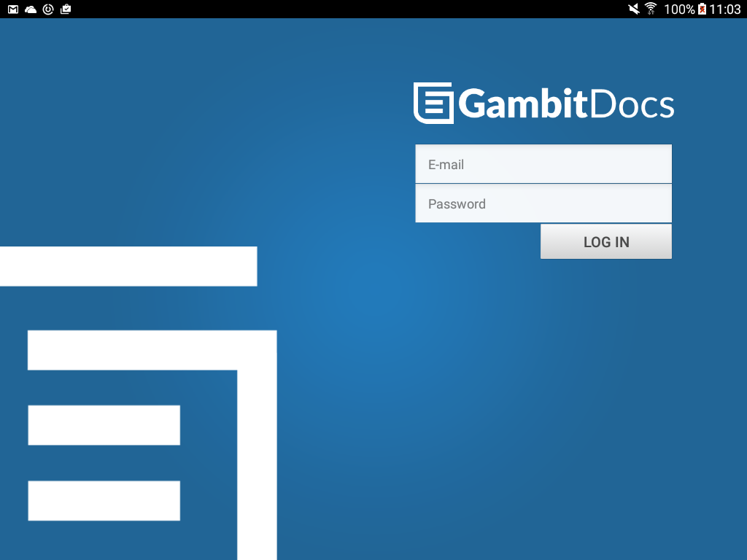This screenshot has height=560, width=747.
Task: Tap the LOG IN button
Action: tap(606, 242)
